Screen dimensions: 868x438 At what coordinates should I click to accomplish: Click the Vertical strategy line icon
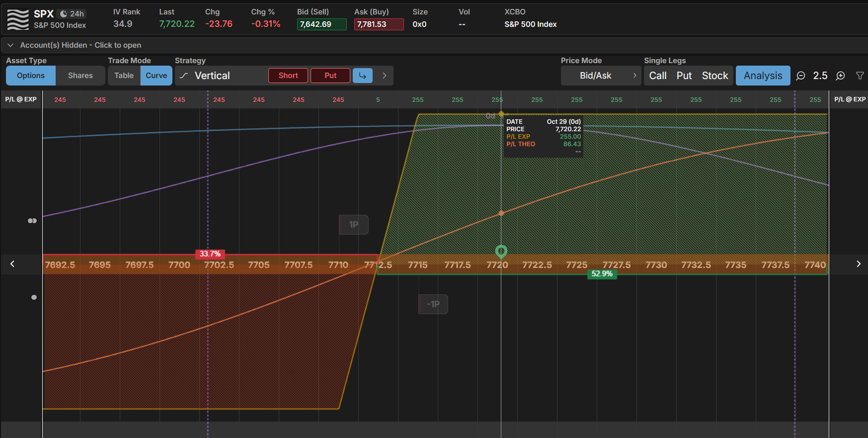click(x=184, y=76)
